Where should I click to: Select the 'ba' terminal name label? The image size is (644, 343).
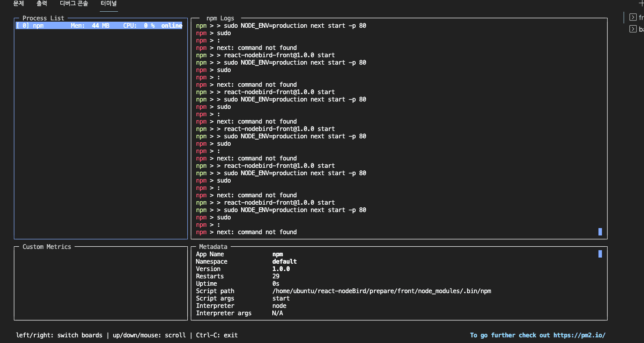click(x=641, y=29)
